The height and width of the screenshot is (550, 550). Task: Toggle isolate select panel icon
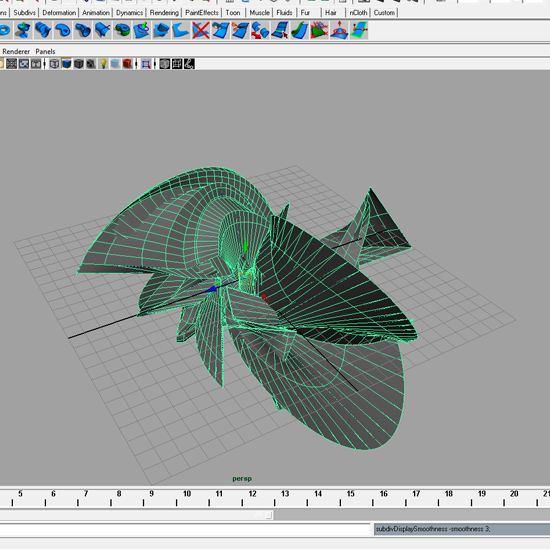tap(146, 64)
